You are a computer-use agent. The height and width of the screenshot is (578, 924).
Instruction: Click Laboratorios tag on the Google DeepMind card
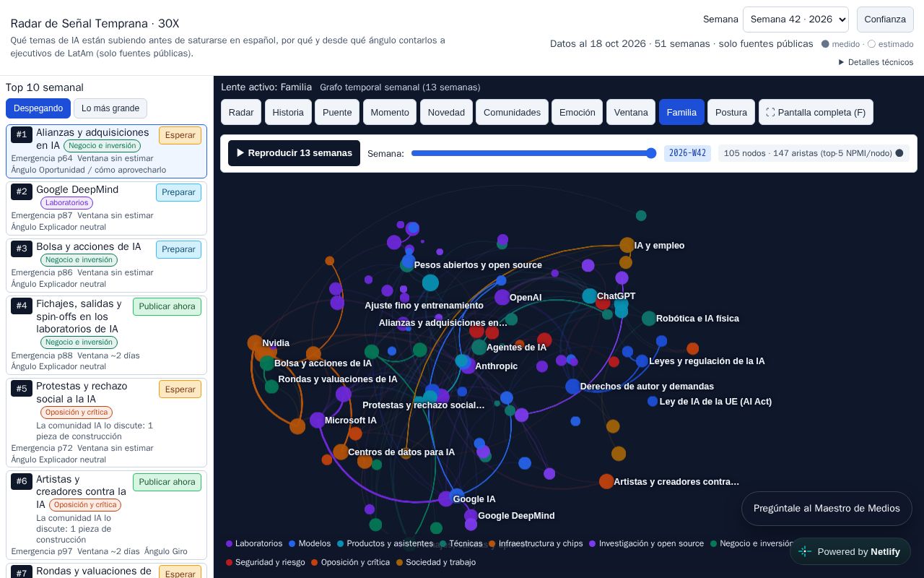[x=66, y=203]
